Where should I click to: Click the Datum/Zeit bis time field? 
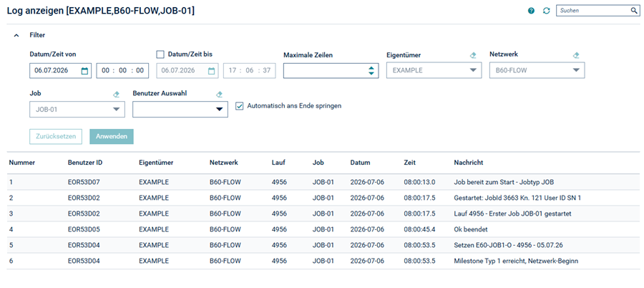coord(249,70)
